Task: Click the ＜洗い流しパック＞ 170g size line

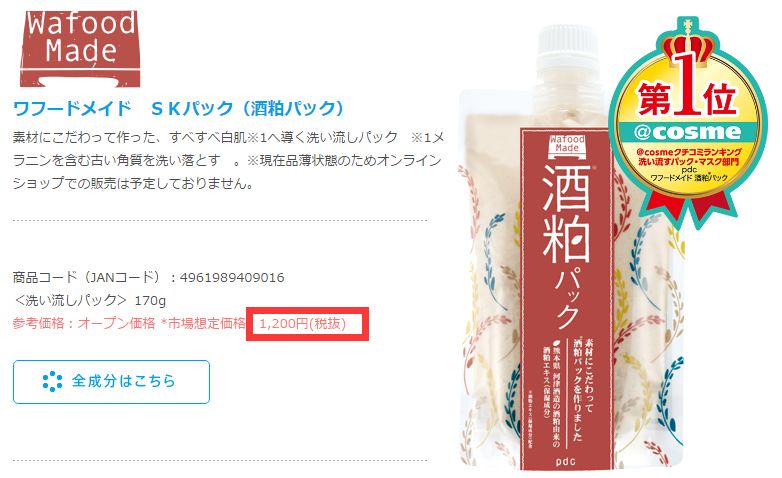Action: (x=90, y=300)
